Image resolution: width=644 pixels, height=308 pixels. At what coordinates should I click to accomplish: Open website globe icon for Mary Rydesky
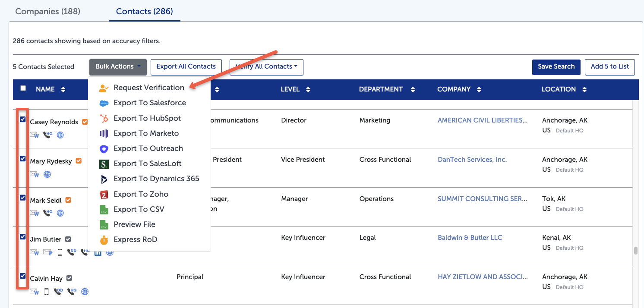tap(47, 174)
